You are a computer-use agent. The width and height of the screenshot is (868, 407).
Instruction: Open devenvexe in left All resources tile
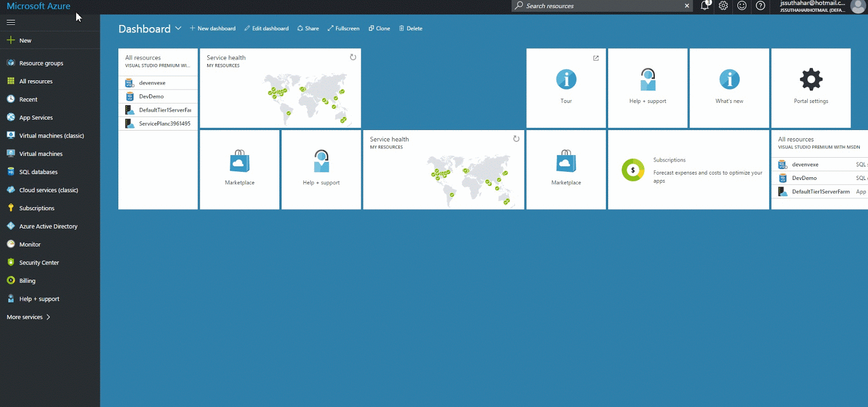click(158, 83)
